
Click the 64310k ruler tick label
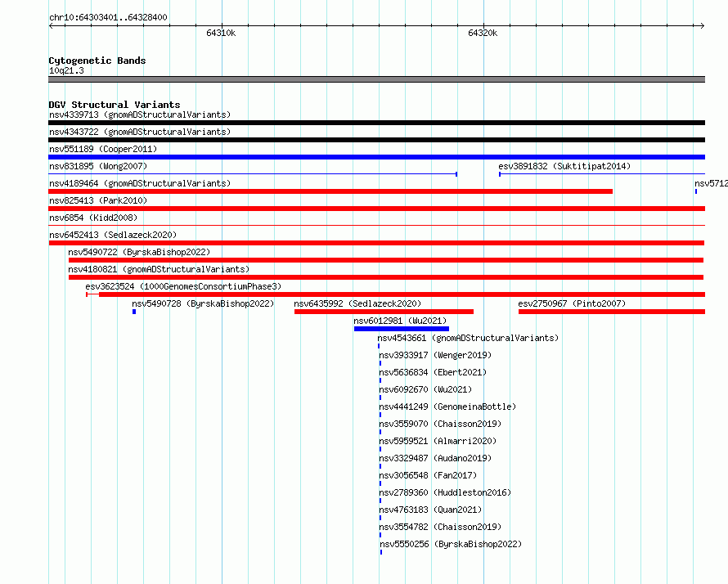(221, 33)
